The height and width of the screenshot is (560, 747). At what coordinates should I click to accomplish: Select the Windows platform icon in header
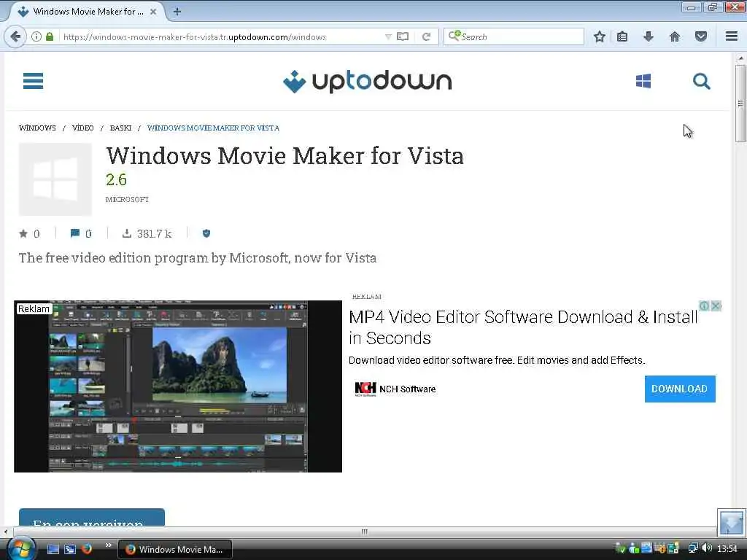[x=643, y=81]
